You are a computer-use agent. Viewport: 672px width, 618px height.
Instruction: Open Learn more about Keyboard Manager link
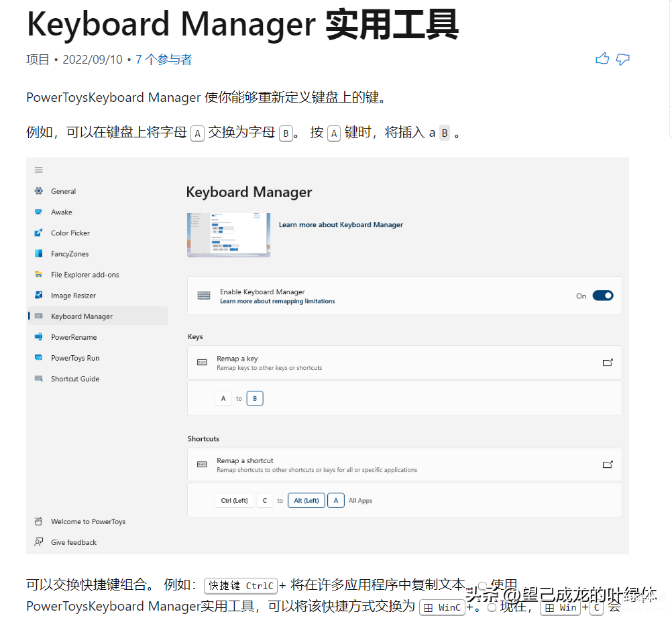341,225
